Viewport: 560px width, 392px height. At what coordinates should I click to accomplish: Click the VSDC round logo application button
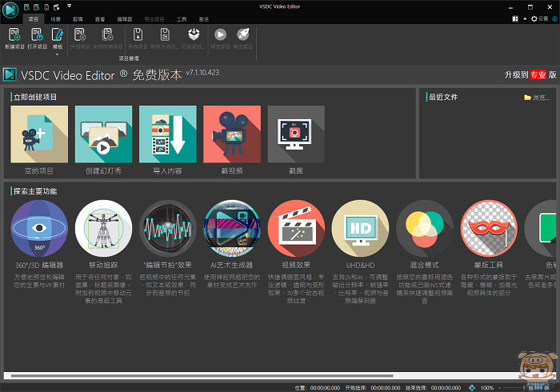10,10
